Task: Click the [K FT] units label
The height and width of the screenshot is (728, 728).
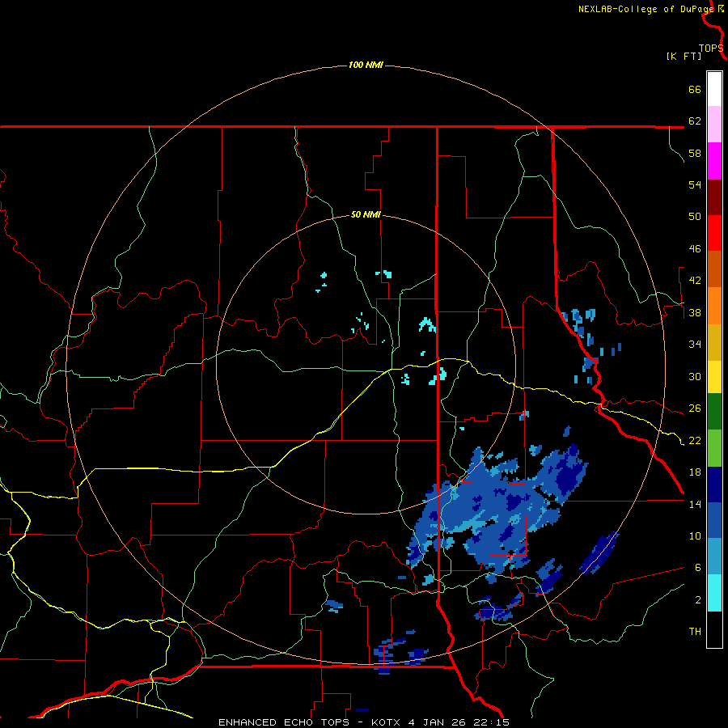Action: (684, 56)
